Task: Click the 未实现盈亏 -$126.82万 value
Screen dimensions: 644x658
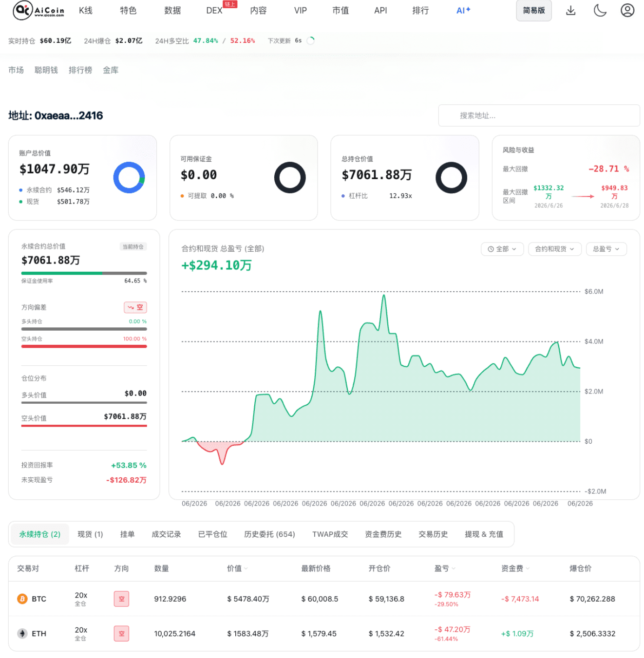Action: pyautogui.click(x=126, y=480)
